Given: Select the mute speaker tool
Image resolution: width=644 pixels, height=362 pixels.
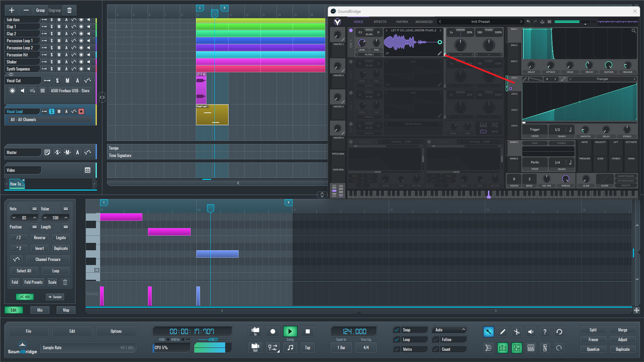Looking at the screenshot, I should [531, 331].
